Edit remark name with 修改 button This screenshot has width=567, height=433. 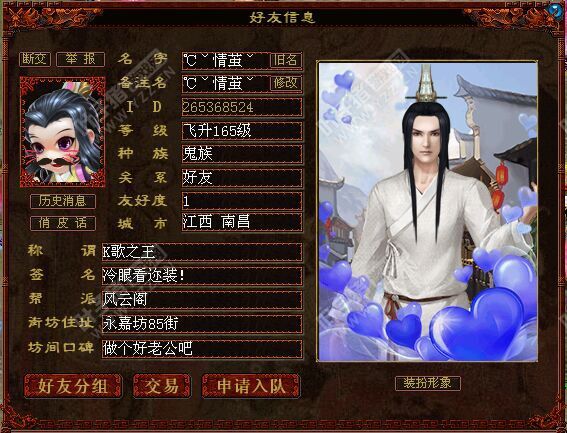coord(286,83)
